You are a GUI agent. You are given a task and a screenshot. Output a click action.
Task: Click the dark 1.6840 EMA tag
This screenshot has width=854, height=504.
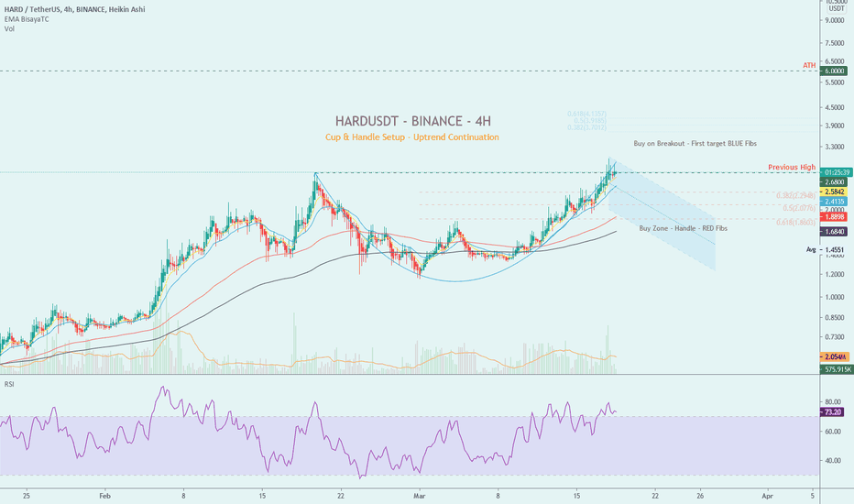pyautogui.click(x=834, y=232)
